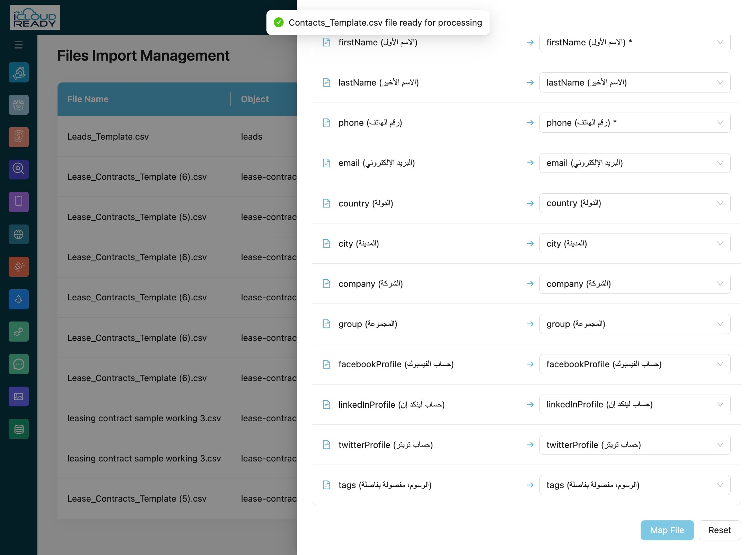Open the mobile device sidebar icon
756x555 pixels.
(x=19, y=202)
